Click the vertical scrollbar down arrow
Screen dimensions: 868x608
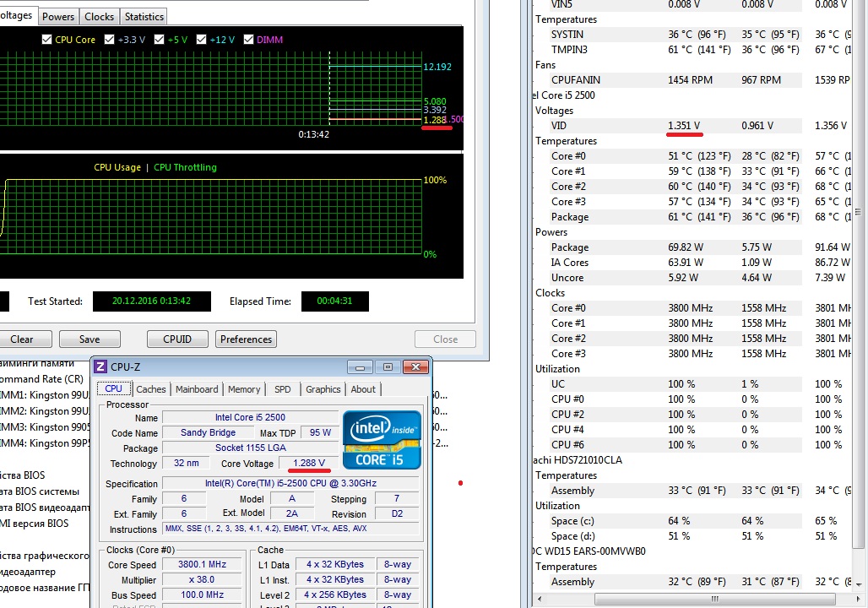pos(859,584)
